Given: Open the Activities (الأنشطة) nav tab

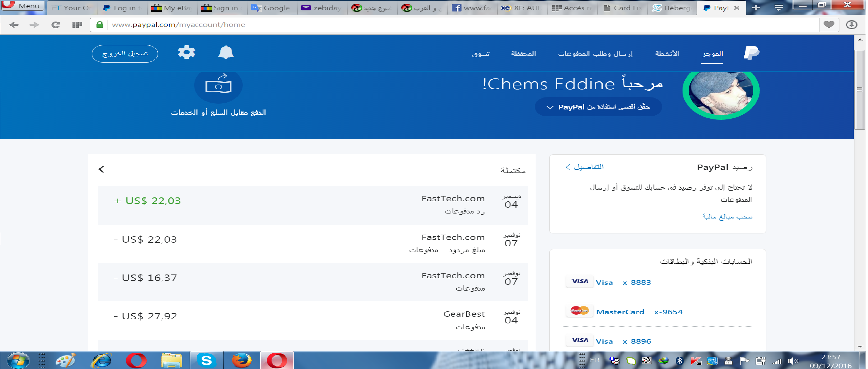Looking at the screenshot, I should coord(667,54).
